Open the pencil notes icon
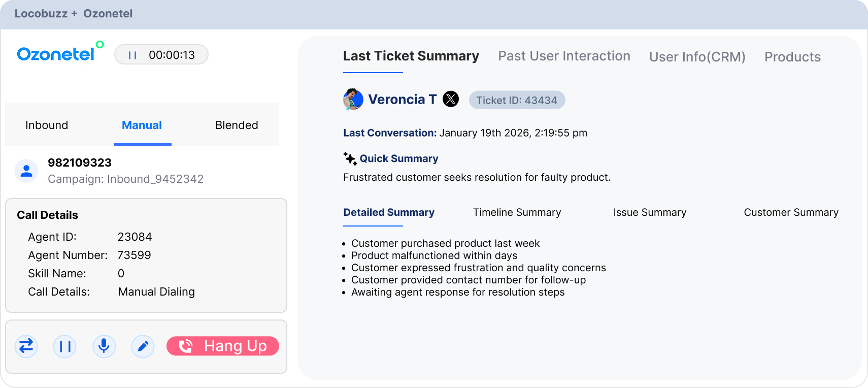868x388 pixels. pyautogui.click(x=143, y=346)
